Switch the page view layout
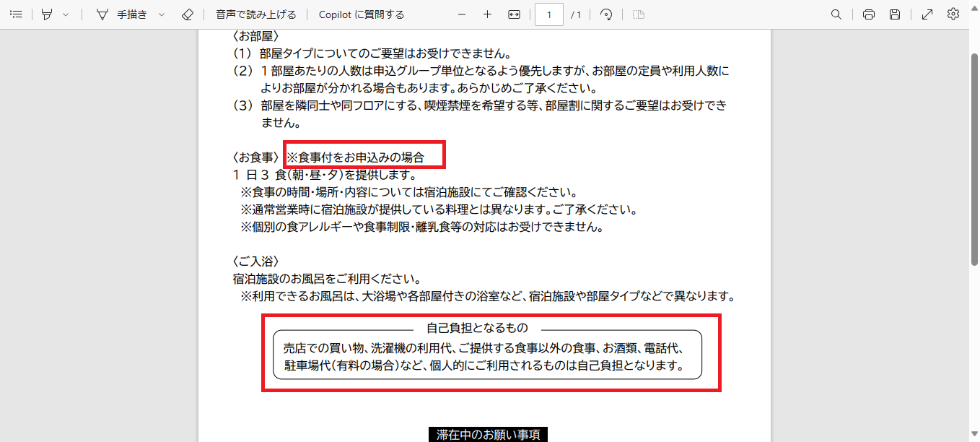980x442 pixels. (638, 14)
